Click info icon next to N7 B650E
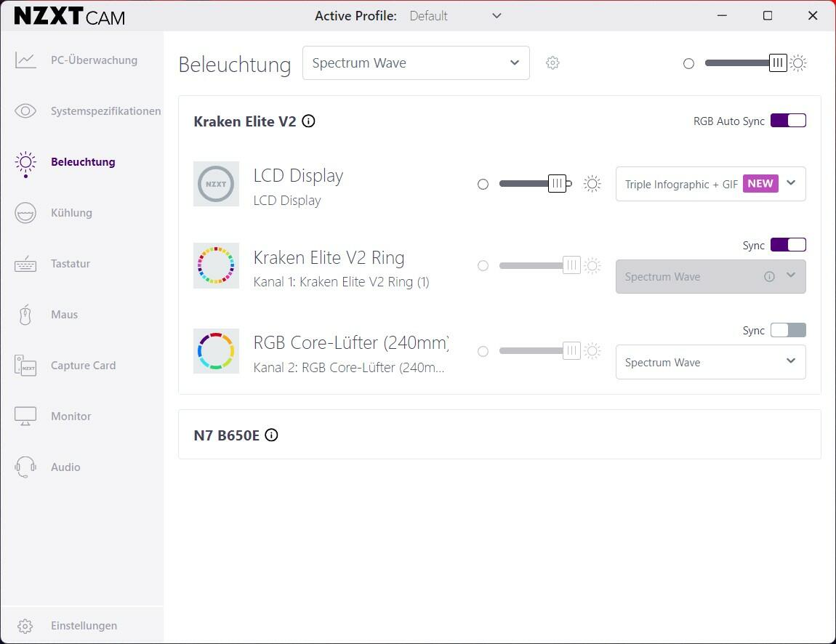836x644 pixels. (x=271, y=435)
